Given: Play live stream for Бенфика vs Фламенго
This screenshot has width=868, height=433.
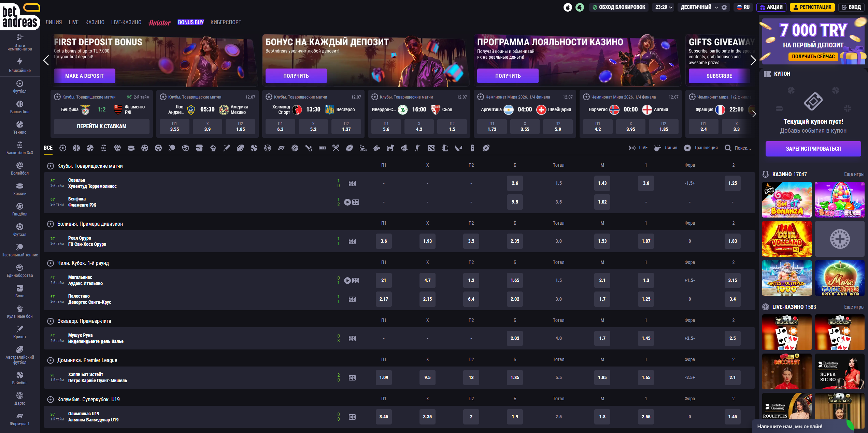Looking at the screenshot, I should pos(347,202).
